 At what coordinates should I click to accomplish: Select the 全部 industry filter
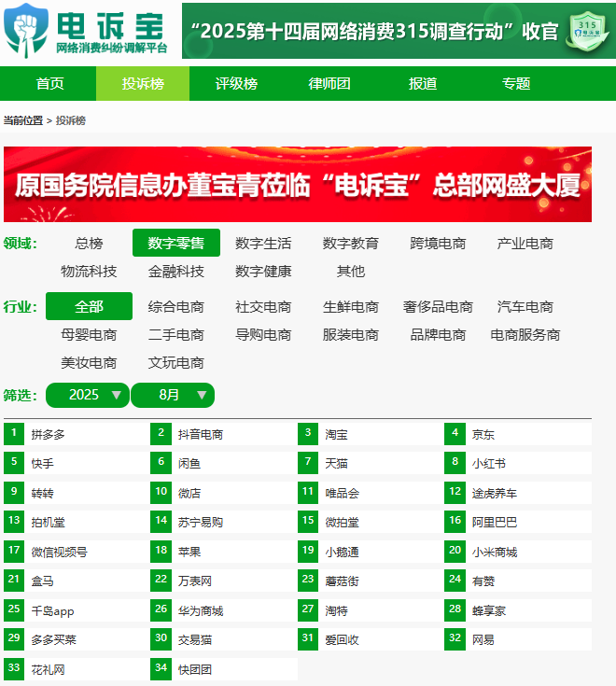point(89,306)
